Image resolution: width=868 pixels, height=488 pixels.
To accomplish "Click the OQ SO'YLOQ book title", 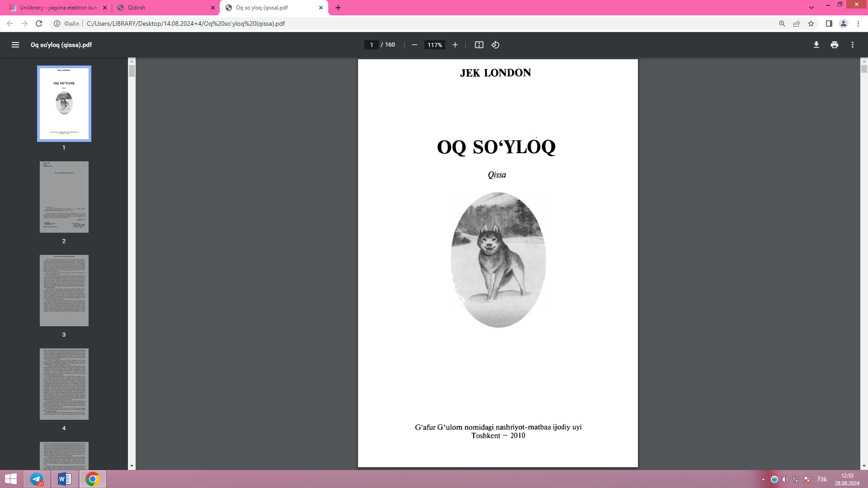I will point(496,147).
